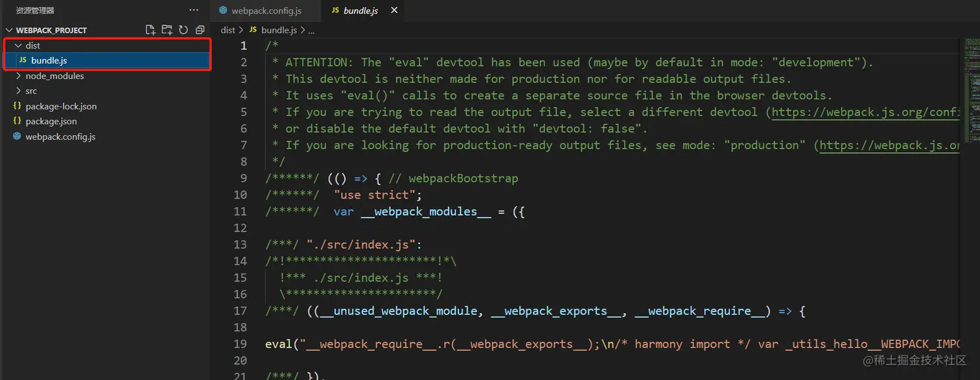Click the package.json braces icon

point(17,121)
